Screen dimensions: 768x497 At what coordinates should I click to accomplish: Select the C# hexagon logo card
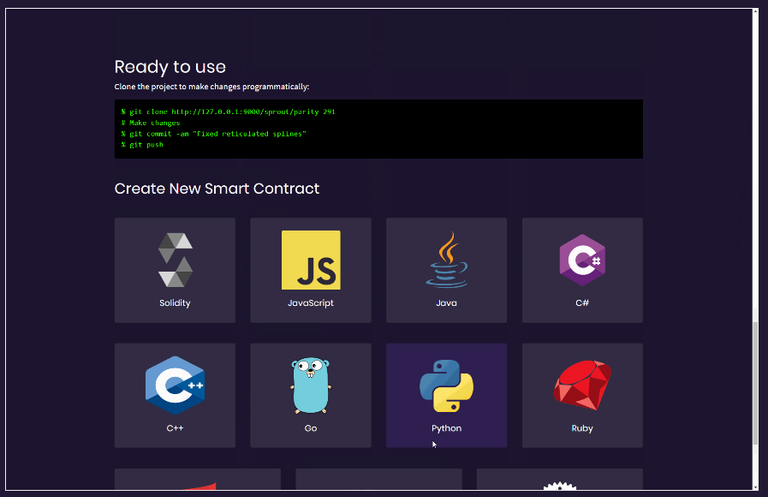(x=582, y=270)
